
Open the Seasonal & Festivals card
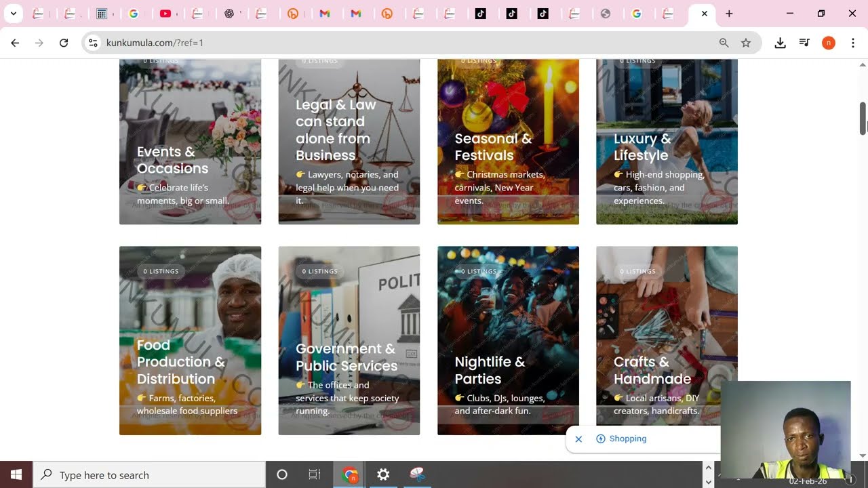click(508, 141)
